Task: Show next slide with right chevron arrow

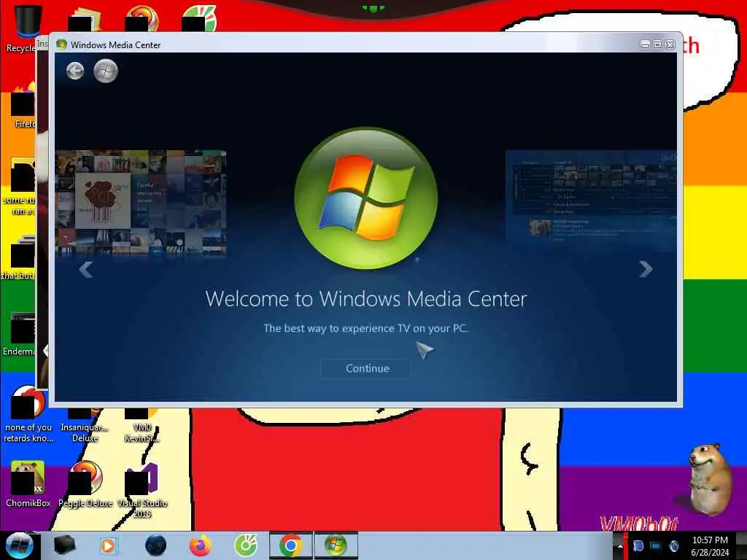Action: 646,269
